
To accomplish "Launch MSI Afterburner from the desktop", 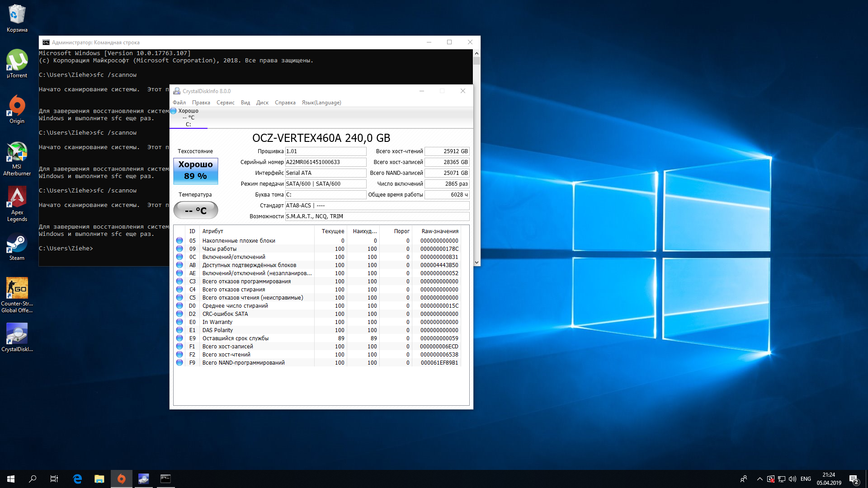I will pyautogui.click(x=17, y=157).
